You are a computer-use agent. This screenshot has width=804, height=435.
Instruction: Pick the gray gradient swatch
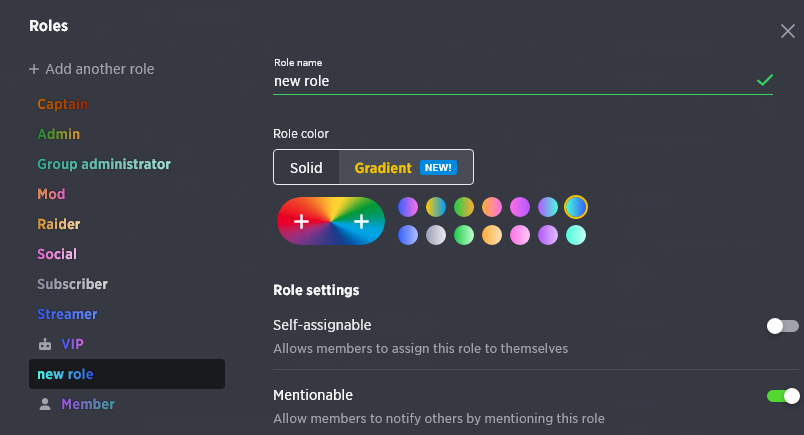(x=436, y=235)
